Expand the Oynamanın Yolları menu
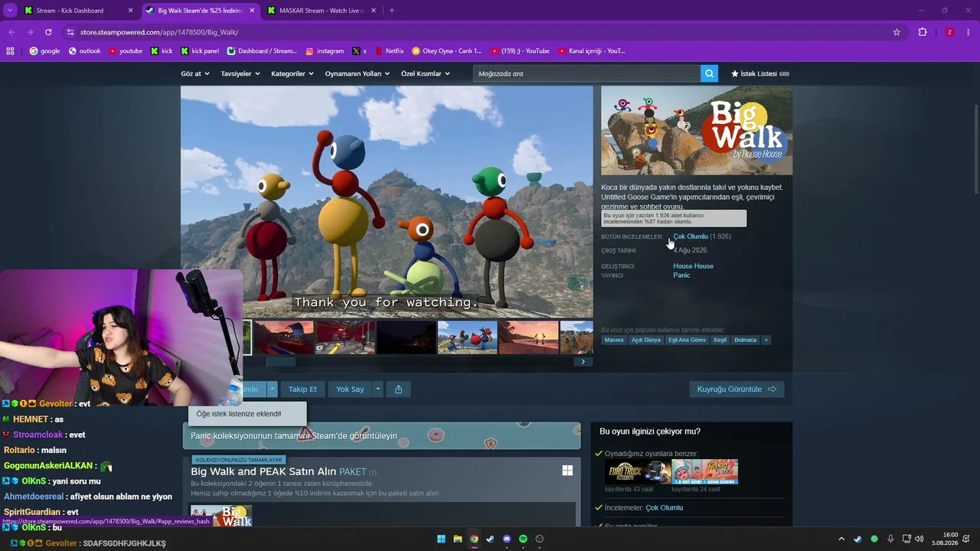This screenshot has width=980, height=551. click(358, 73)
